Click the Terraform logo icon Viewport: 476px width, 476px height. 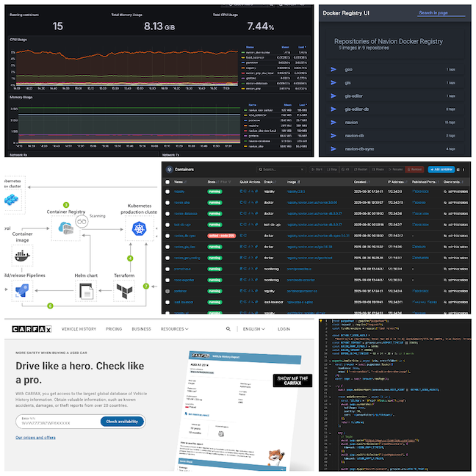[124, 292]
